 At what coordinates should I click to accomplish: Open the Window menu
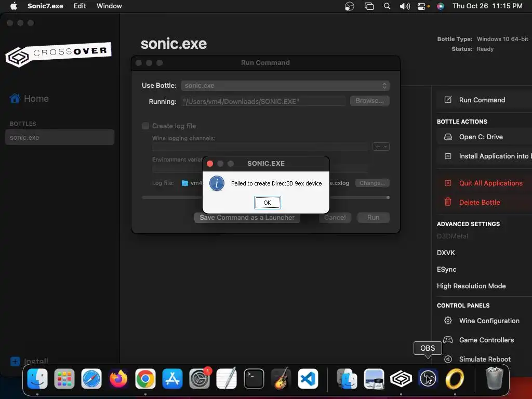109,6
